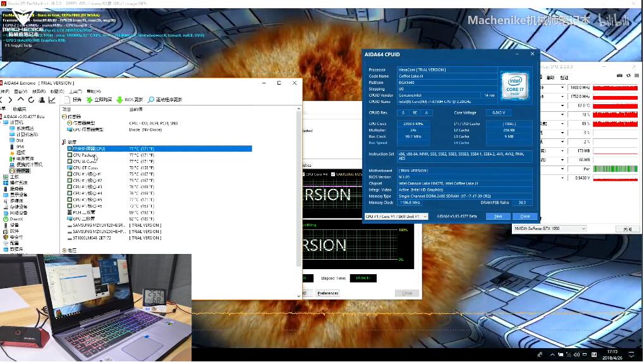Open GPU-Z sensor dropdown beside 173 MB
The height and width of the screenshot is (362, 644).
tap(562, 150)
